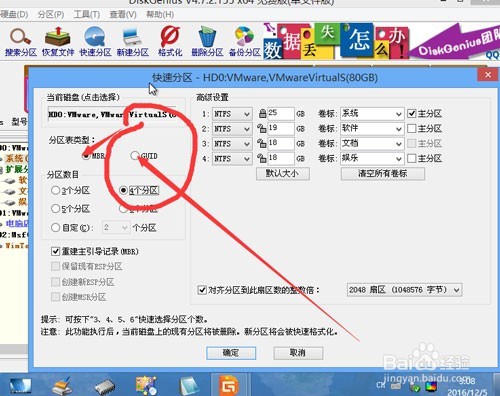The image size is (500, 396).
Task: Click the partition 3 size field (18 GB)
Action: click(x=281, y=143)
